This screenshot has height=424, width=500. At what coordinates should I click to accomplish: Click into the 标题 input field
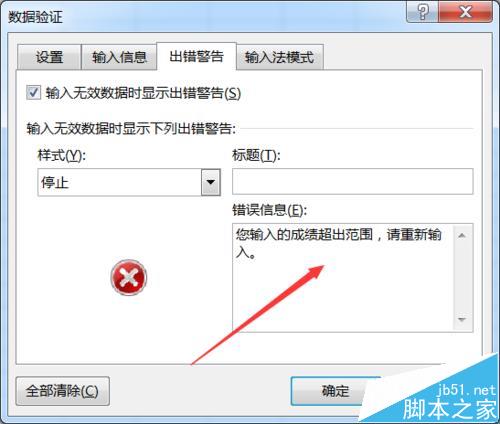click(353, 181)
